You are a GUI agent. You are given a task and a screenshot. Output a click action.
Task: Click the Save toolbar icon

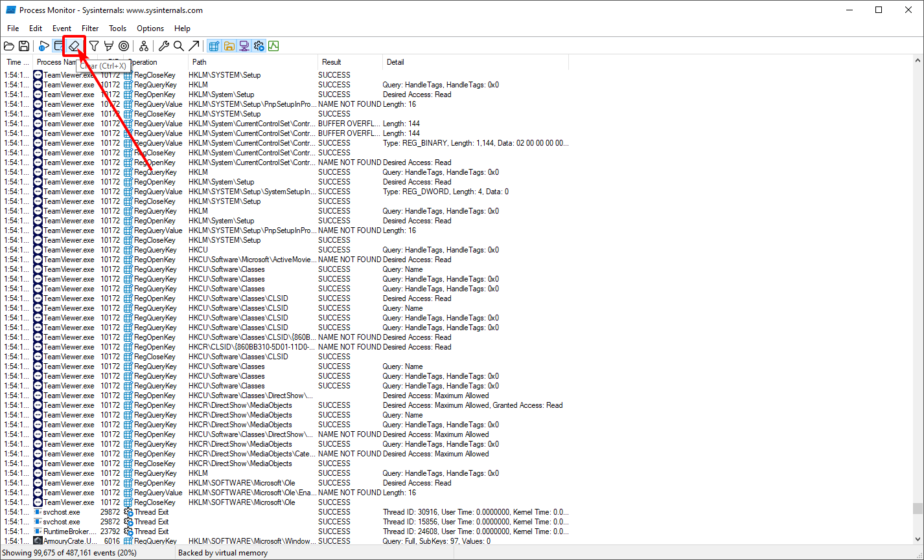click(x=24, y=46)
